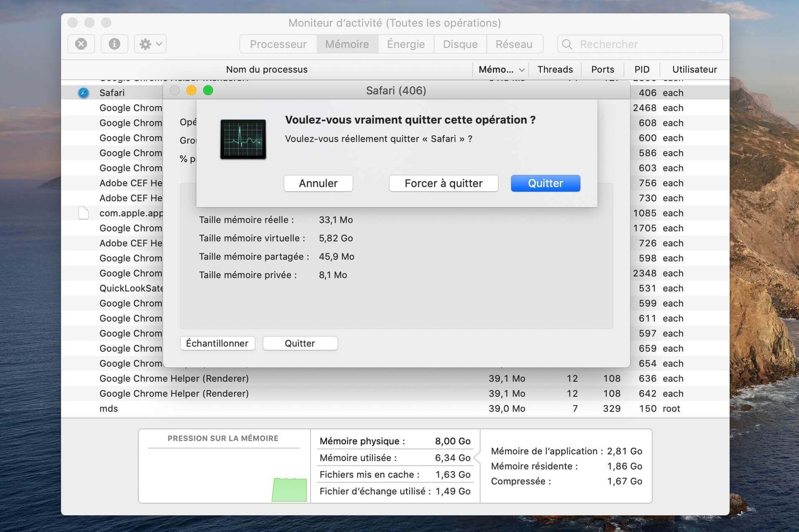Select Google Chrome Helper row with PID 642
The width and height of the screenshot is (799, 532).
tap(395, 394)
